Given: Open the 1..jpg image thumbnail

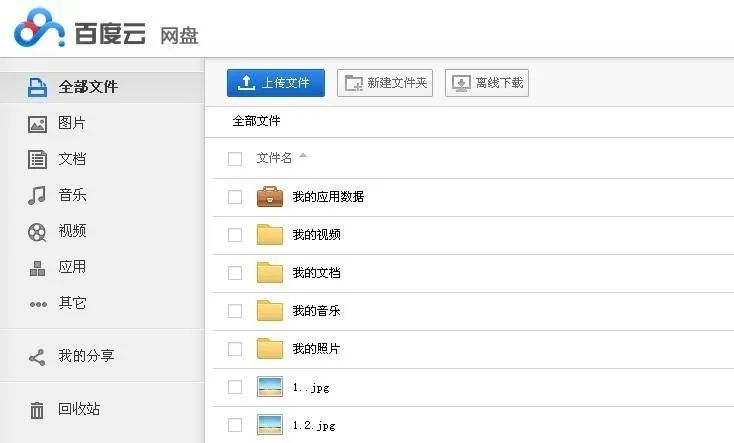Looking at the screenshot, I should point(270,387).
